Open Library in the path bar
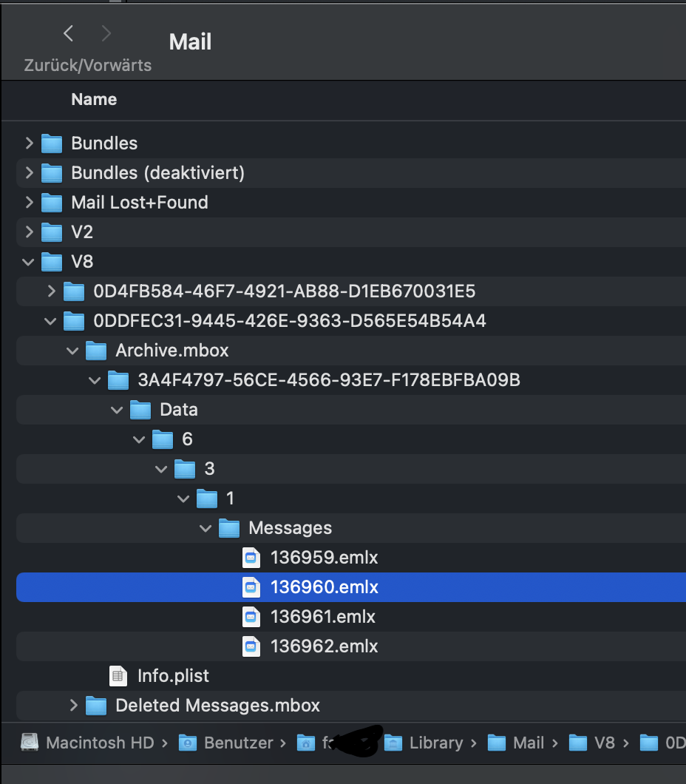The height and width of the screenshot is (784, 686). point(435,742)
